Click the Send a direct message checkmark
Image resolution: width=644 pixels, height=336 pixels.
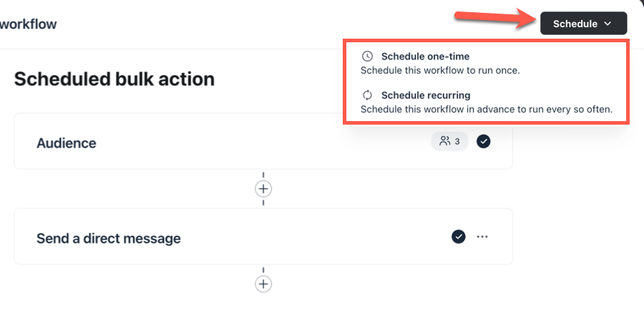point(459,236)
